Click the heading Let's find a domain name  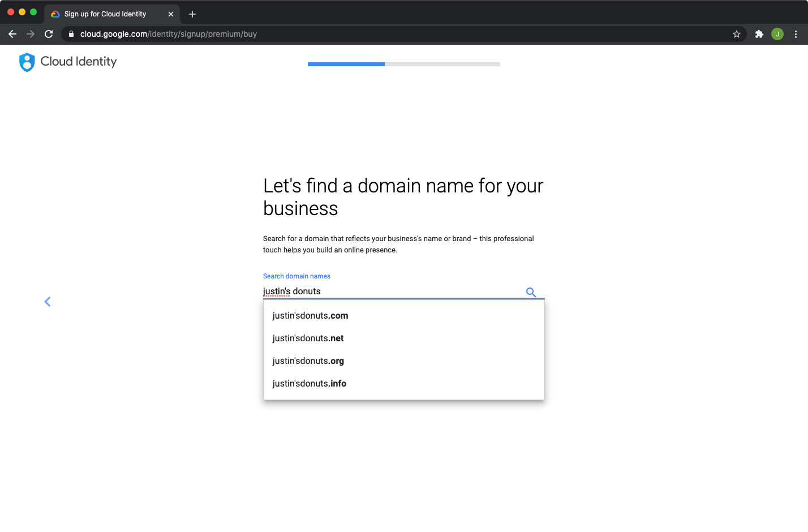point(403,197)
